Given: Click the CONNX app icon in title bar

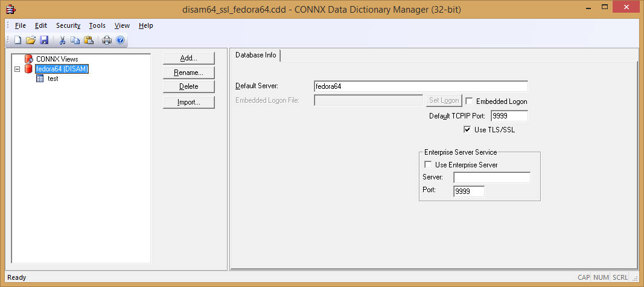Looking at the screenshot, I should (x=11, y=9).
